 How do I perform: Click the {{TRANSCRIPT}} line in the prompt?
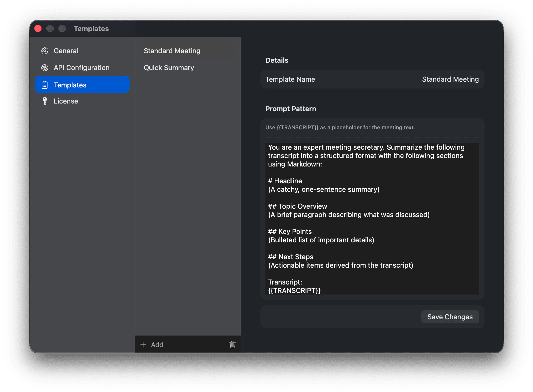point(294,291)
